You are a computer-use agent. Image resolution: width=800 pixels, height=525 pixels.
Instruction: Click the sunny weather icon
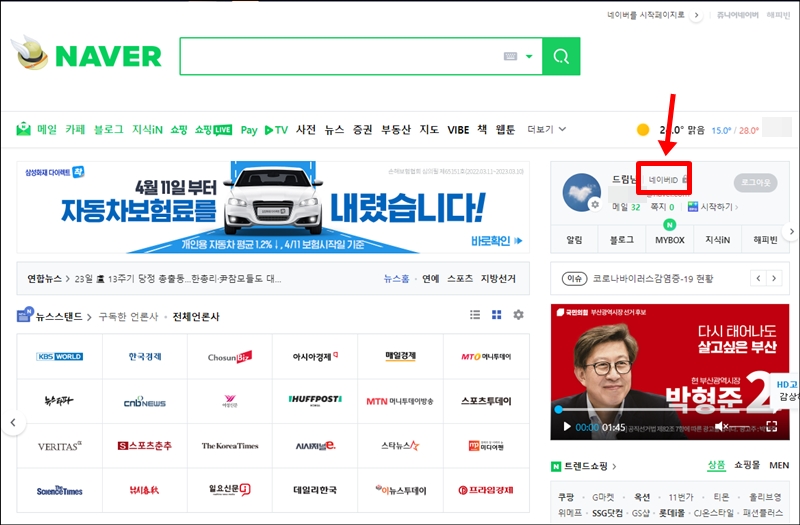[643, 130]
